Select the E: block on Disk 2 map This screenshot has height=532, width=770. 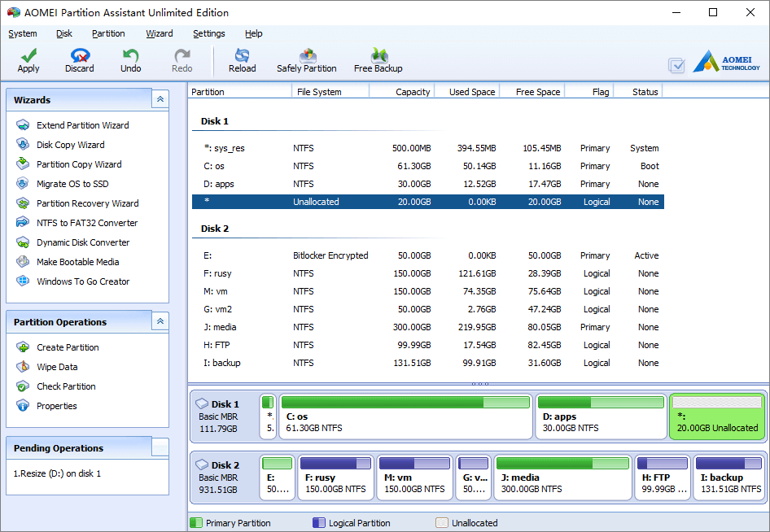pos(278,477)
